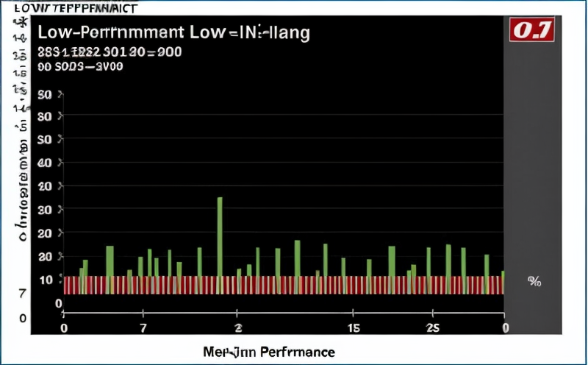This screenshot has height=365, width=588.
Task: Click the arrow beside the 30 axis label
Action: click(x=61, y=210)
